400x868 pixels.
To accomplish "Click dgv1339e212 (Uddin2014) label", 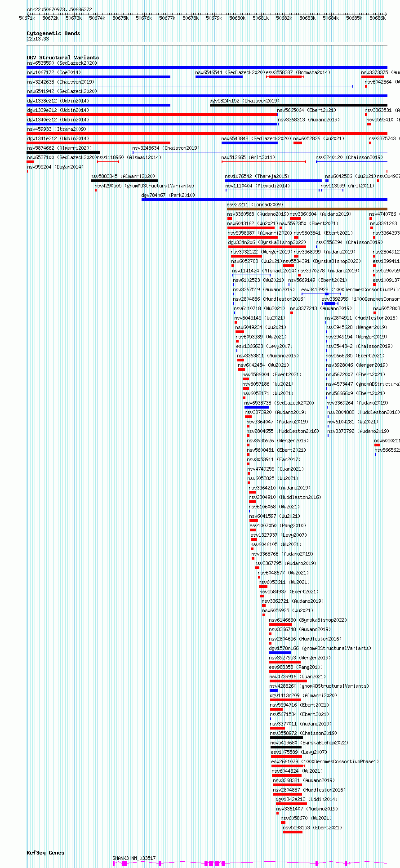I will tap(58, 110).
